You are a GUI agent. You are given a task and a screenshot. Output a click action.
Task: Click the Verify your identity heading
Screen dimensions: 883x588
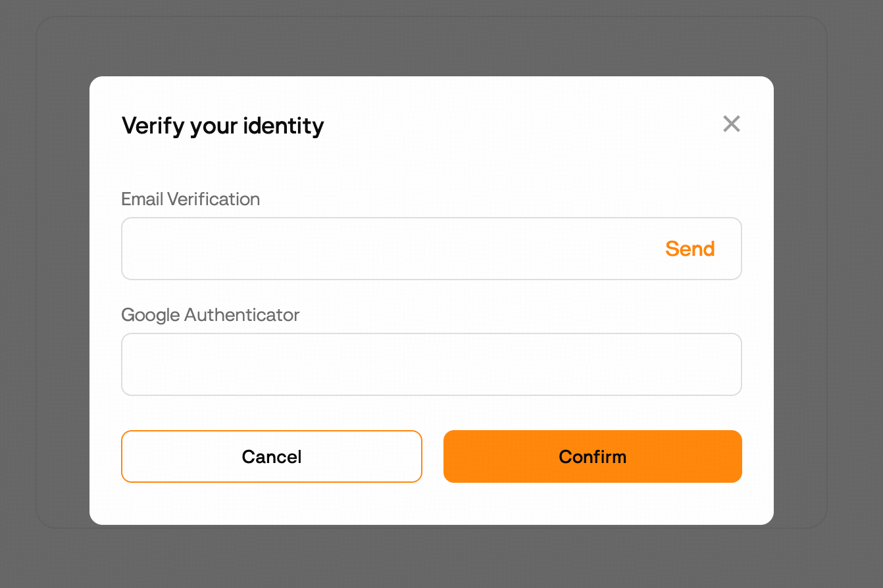[222, 126]
